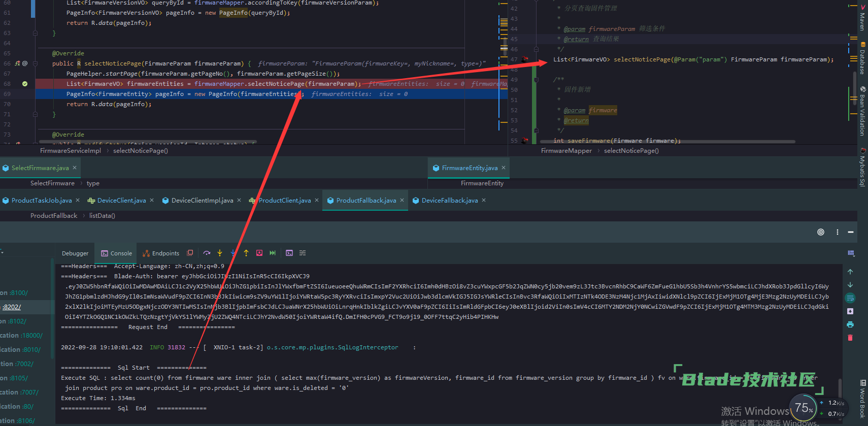The width and height of the screenshot is (868, 426).
Task: Click the green Run to Cursor icon
Action: (273, 253)
